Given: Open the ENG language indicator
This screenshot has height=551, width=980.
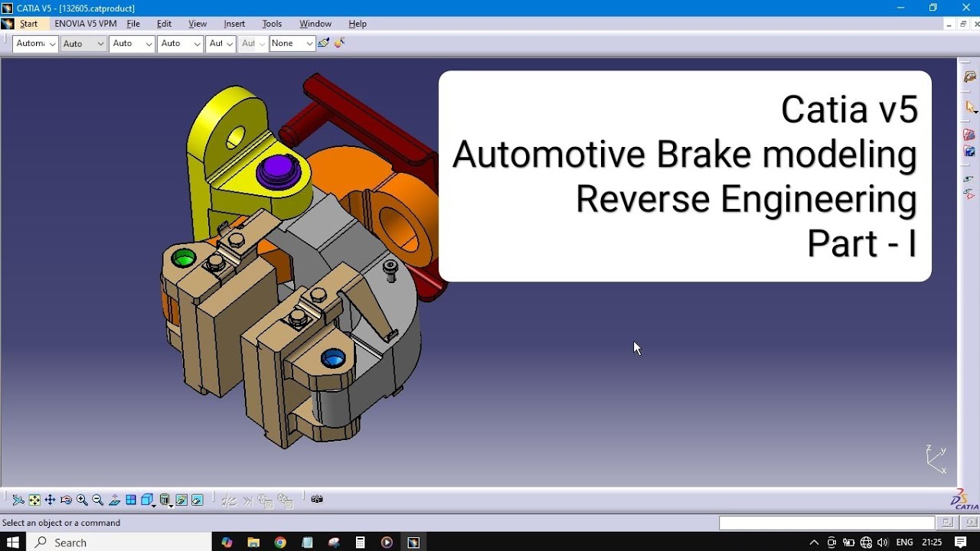Looking at the screenshot, I should (904, 542).
